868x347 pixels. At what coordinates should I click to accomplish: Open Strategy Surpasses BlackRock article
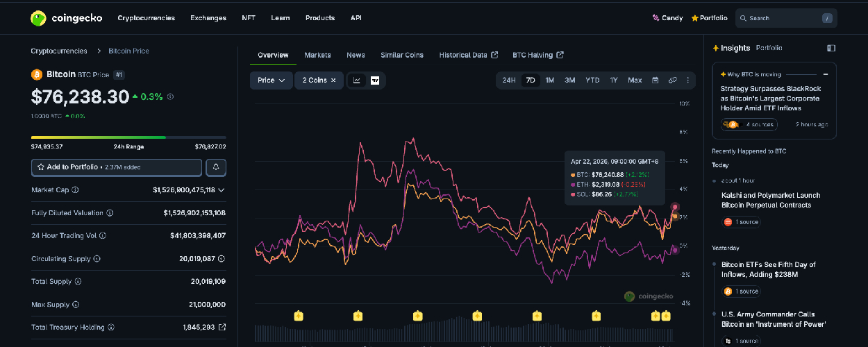(769, 98)
